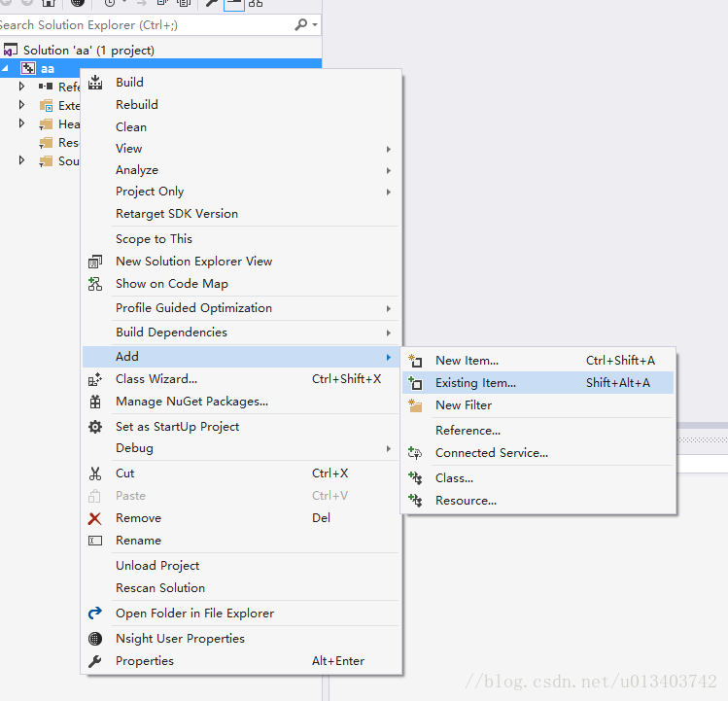The image size is (728, 701).
Task: Choose Properties at the menu bottom
Action: coord(240,660)
